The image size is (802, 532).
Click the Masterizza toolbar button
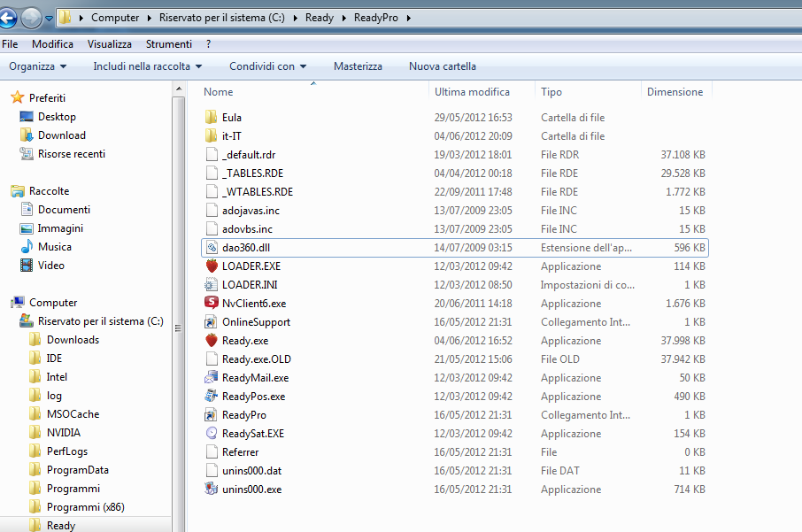coord(358,66)
